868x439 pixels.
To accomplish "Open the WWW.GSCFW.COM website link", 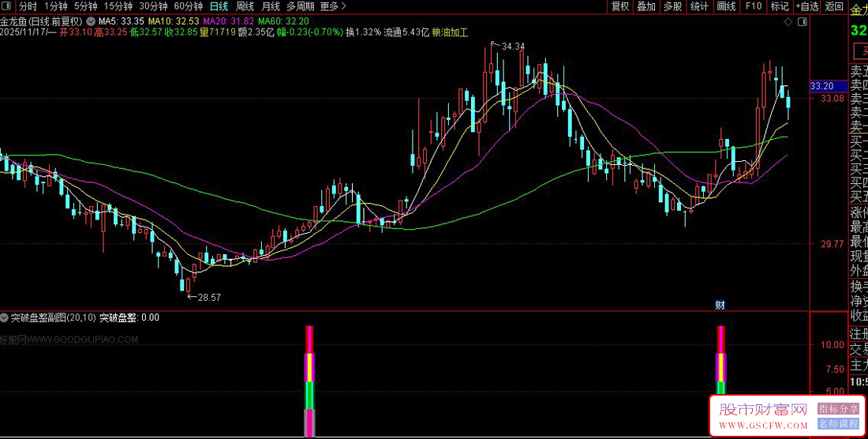I will coord(764,425).
